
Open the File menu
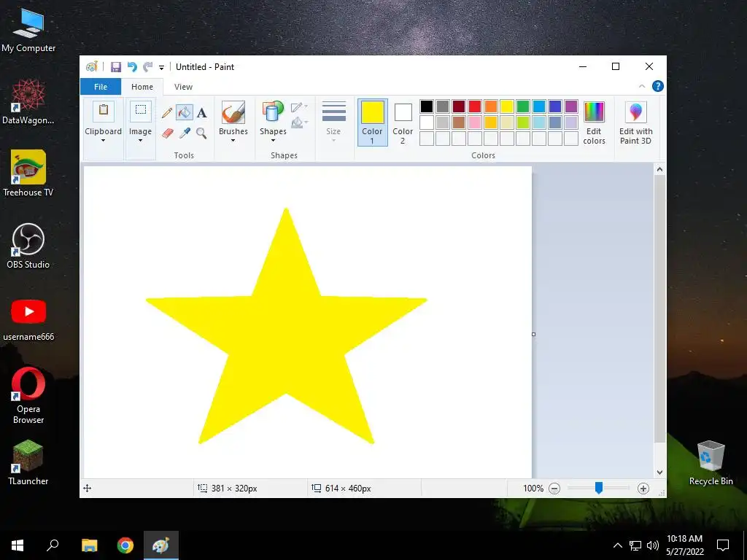coord(101,87)
